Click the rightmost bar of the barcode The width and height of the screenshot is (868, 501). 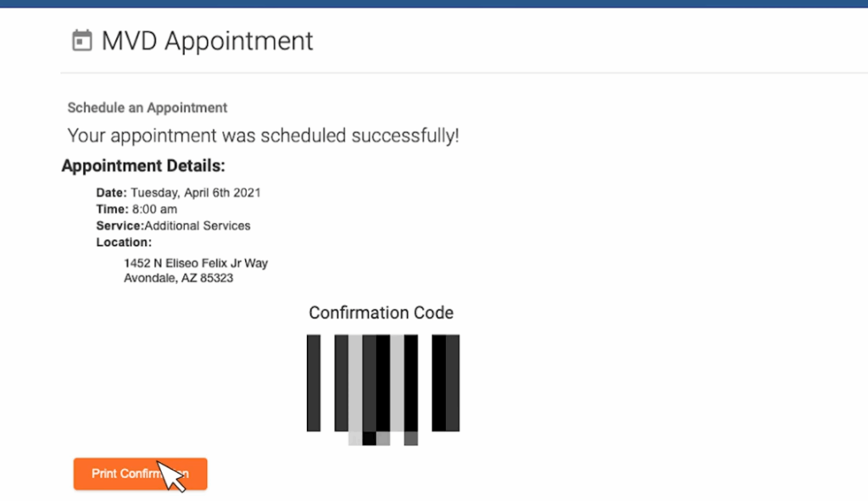click(453, 382)
